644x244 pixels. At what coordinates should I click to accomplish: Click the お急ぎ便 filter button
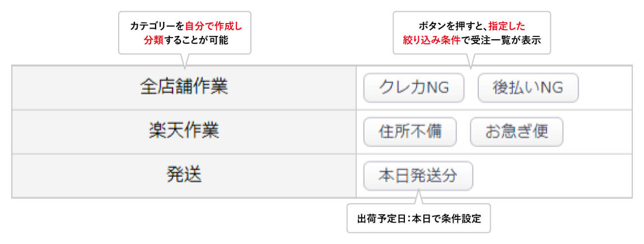click(x=516, y=132)
